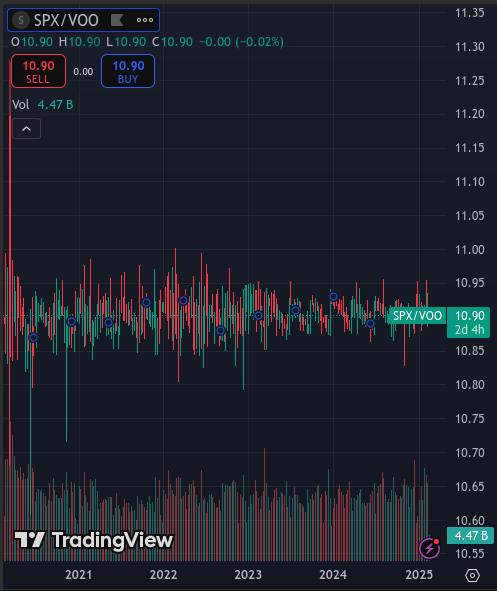
Task: Click the 2024 label on time axis
Action: tap(333, 575)
